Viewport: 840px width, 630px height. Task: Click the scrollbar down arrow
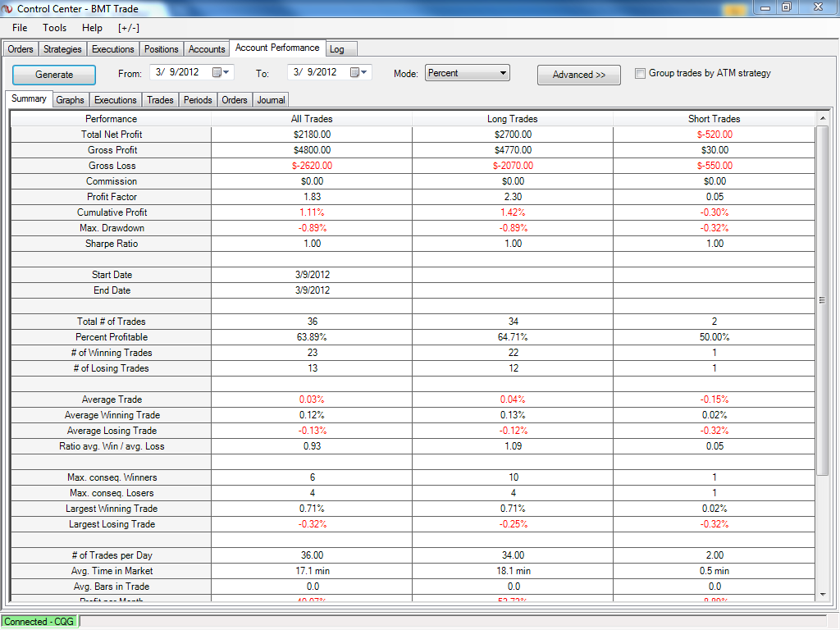(822, 594)
